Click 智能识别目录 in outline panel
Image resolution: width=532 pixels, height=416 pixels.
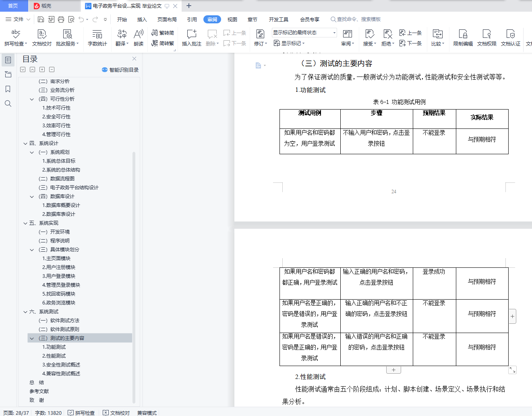click(x=120, y=70)
